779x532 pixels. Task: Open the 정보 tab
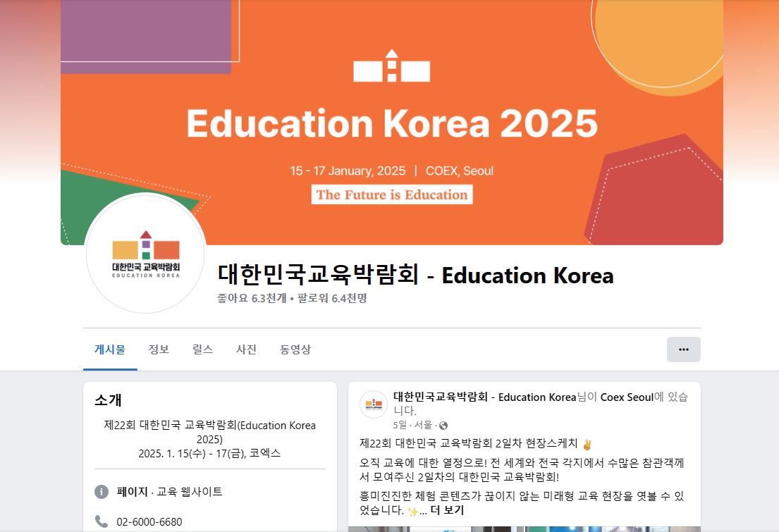point(159,349)
